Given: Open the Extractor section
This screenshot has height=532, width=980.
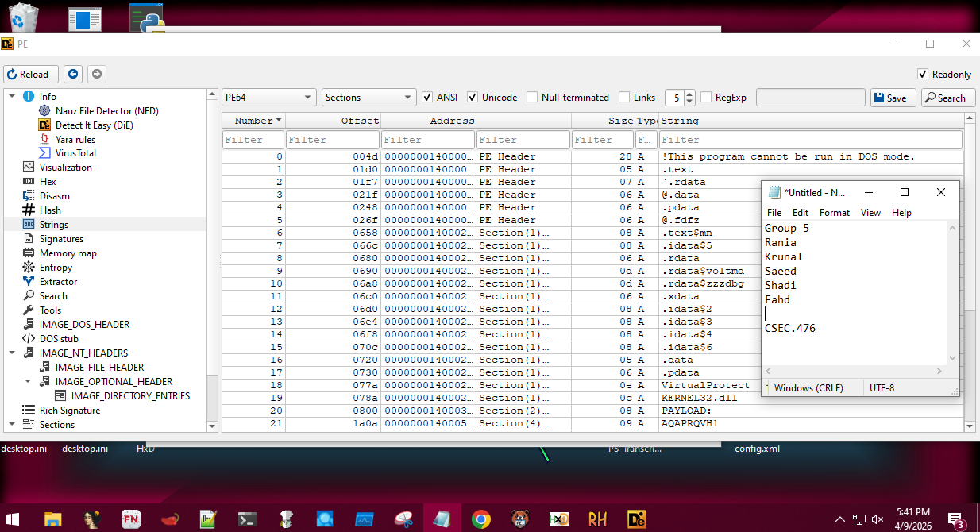Looking at the screenshot, I should pyautogui.click(x=58, y=282).
